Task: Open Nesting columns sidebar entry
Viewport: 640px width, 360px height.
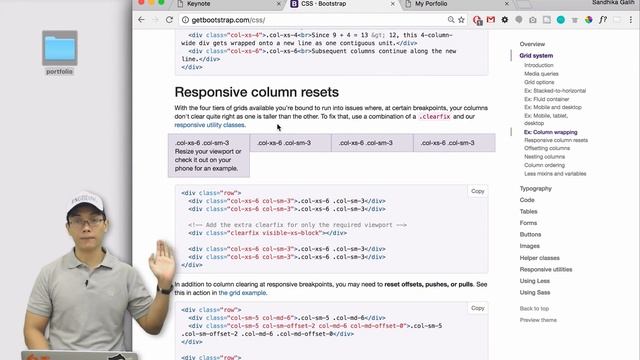Action: tap(544, 157)
